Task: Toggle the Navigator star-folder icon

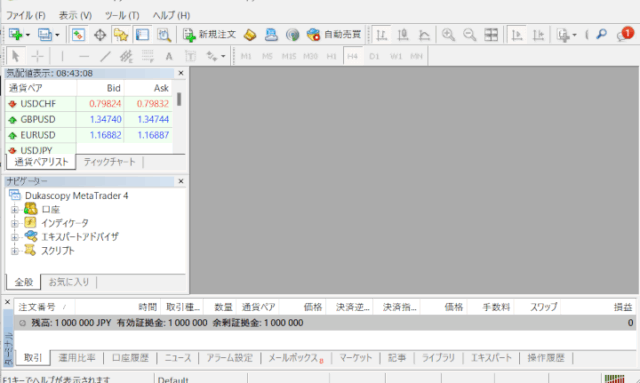Action: click(121, 35)
